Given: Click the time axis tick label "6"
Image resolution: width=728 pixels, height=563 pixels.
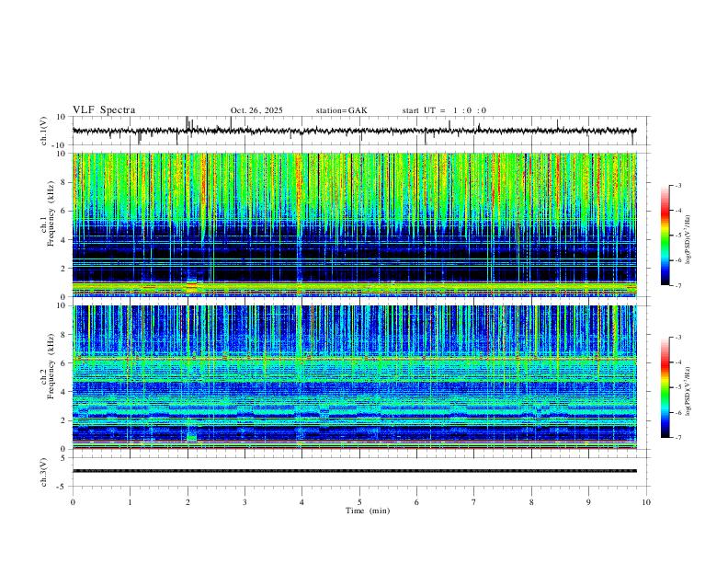Looking at the screenshot, I should [x=417, y=502].
